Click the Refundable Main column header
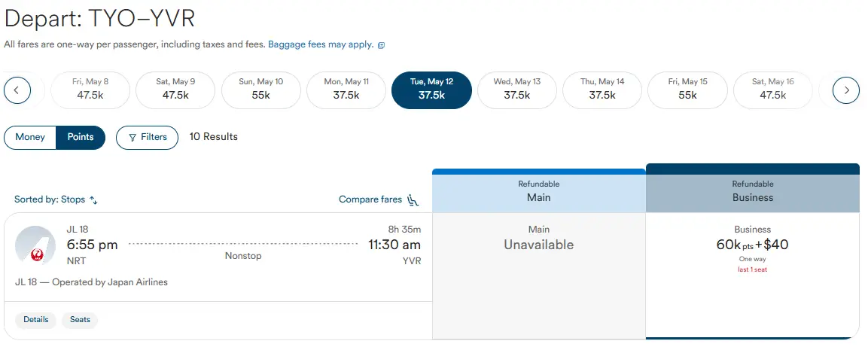Screen dimensions: 868x350 point(539,191)
